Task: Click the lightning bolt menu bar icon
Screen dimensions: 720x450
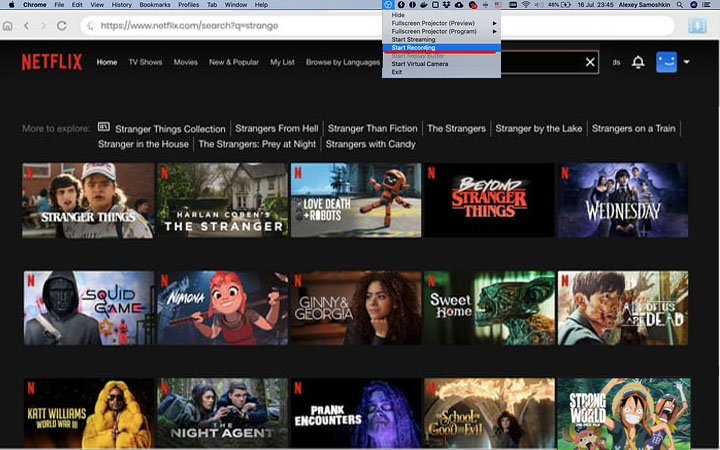Action: pyautogui.click(x=401, y=5)
